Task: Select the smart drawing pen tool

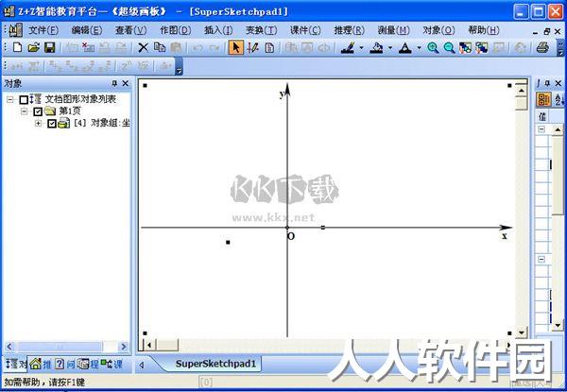Action: point(252,47)
